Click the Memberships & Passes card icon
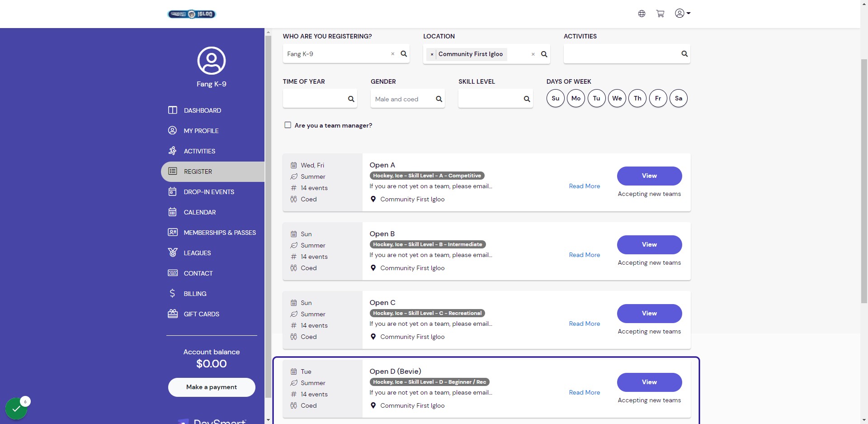The image size is (868, 424). [x=172, y=232]
